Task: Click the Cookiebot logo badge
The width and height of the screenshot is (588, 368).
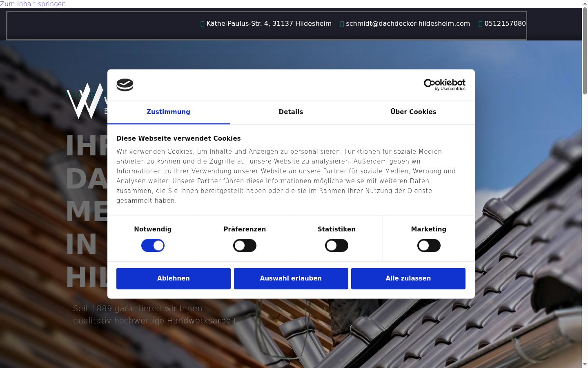Action: tap(444, 85)
